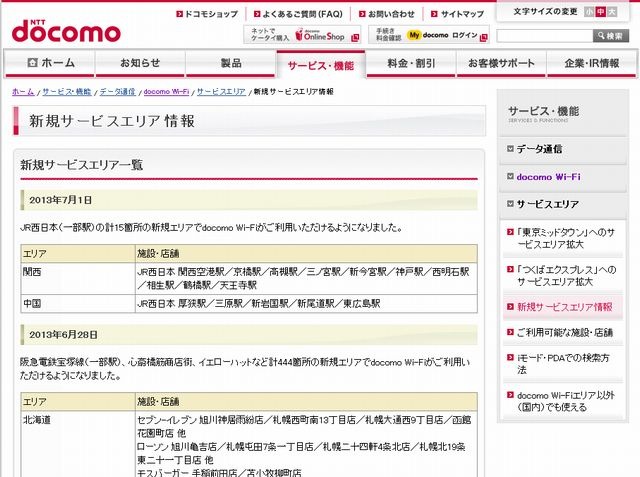
Task: Open データ通信 in the sidebar
Action: [x=539, y=149]
